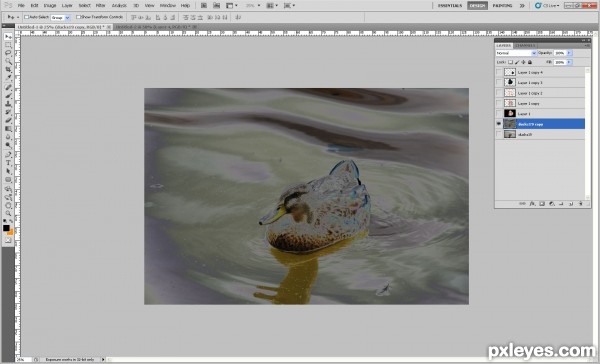The height and width of the screenshot is (364, 600).
Task: Select the Move tool in toolbox
Action: click(x=8, y=36)
